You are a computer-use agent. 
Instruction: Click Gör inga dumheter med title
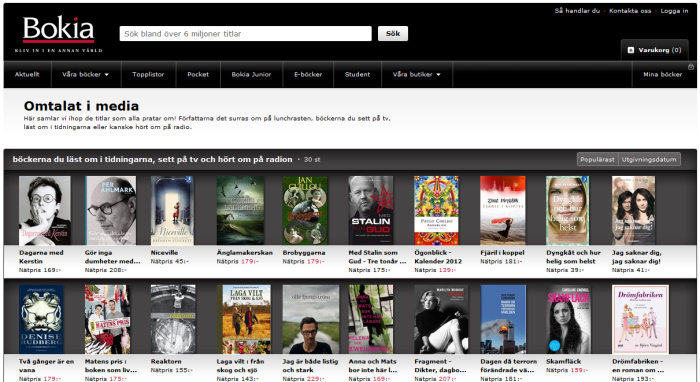112,257
